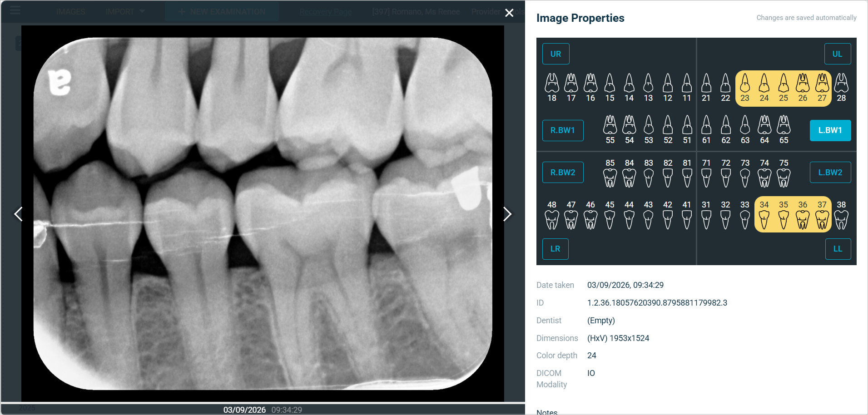Toggle tooth 23 selection in chart
868x415 pixels.
(x=745, y=88)
